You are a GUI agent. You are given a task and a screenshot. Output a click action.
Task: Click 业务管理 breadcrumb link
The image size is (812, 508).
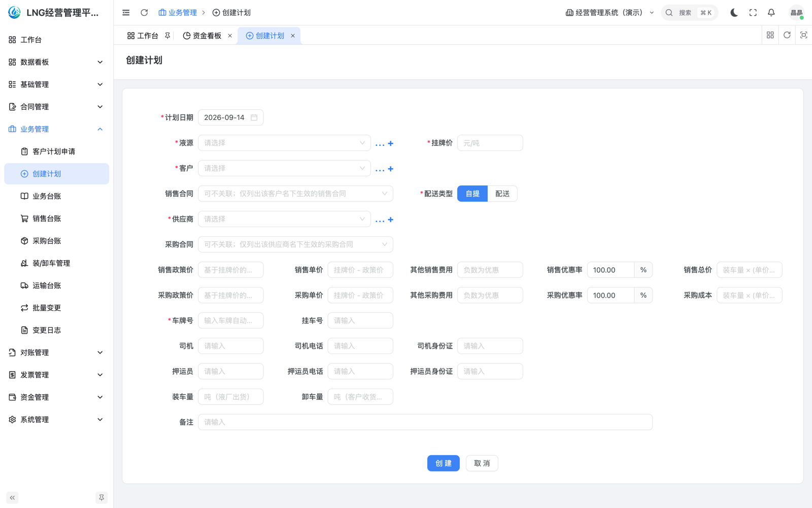coord(178,13)
